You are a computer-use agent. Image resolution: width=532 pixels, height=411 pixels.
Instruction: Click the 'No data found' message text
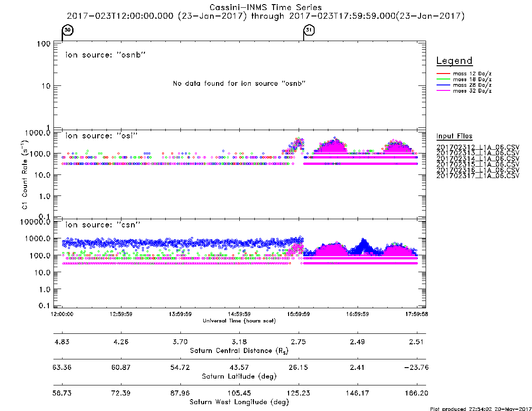(239, 84)
